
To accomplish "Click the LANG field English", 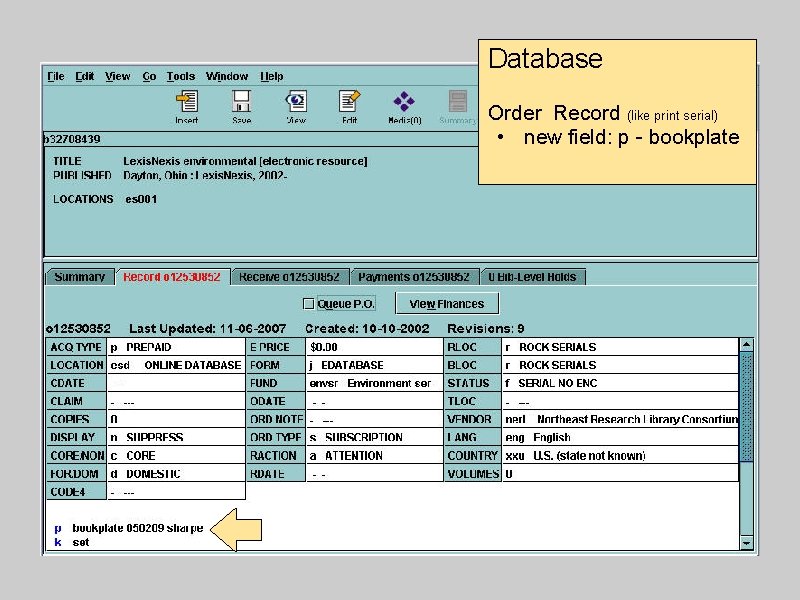I will tap(620, 438).
